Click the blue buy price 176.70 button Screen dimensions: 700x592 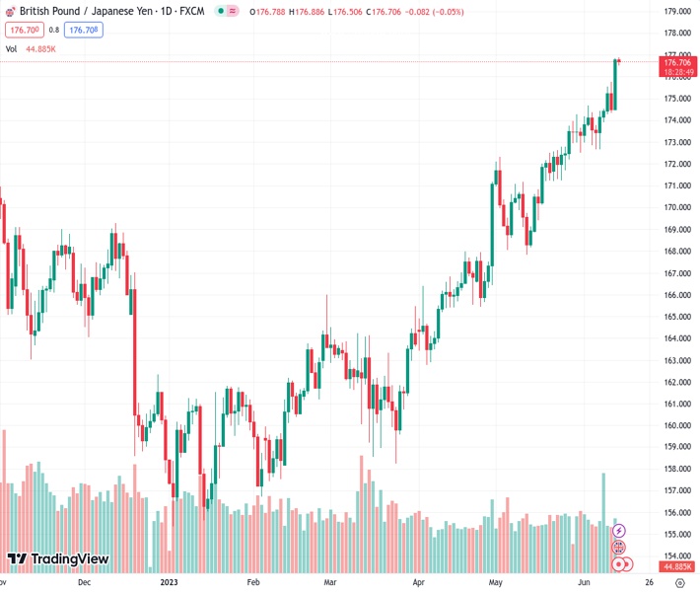pos(84,30)
